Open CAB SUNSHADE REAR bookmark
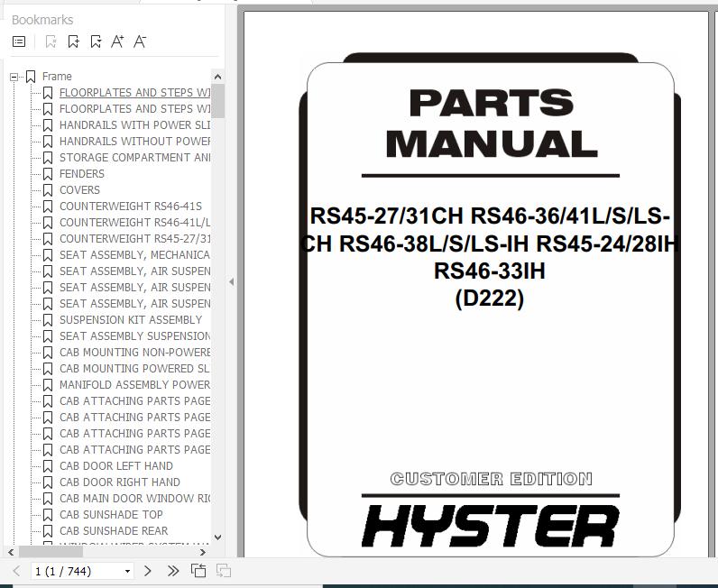 [x=114, y=531]
